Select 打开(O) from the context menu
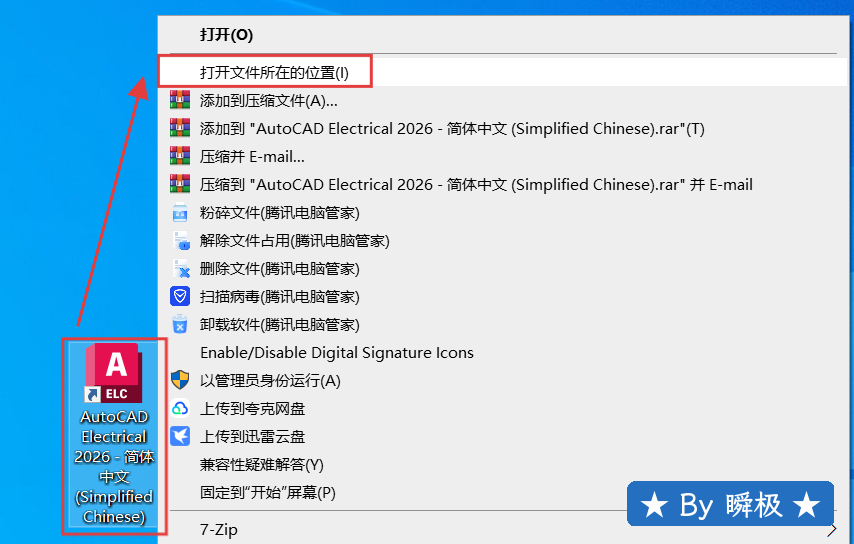 (226, 35)
